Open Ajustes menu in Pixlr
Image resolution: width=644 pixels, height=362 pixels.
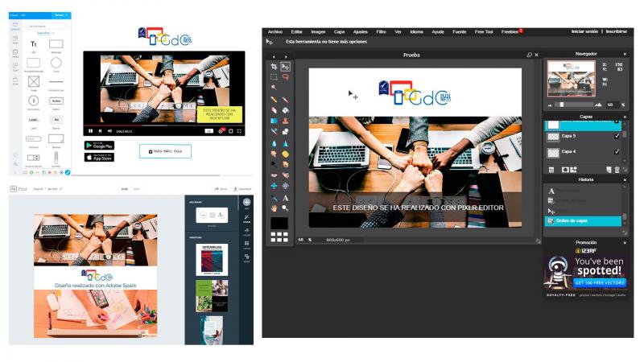pyautogui.click(x=360, y=31)
